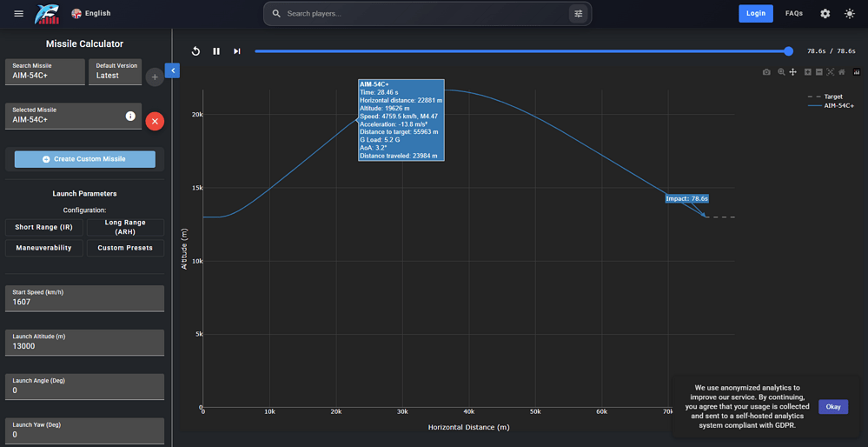Zoom out on the chart
This screenshot has height=447, width=868.
(x=818, y=72)
